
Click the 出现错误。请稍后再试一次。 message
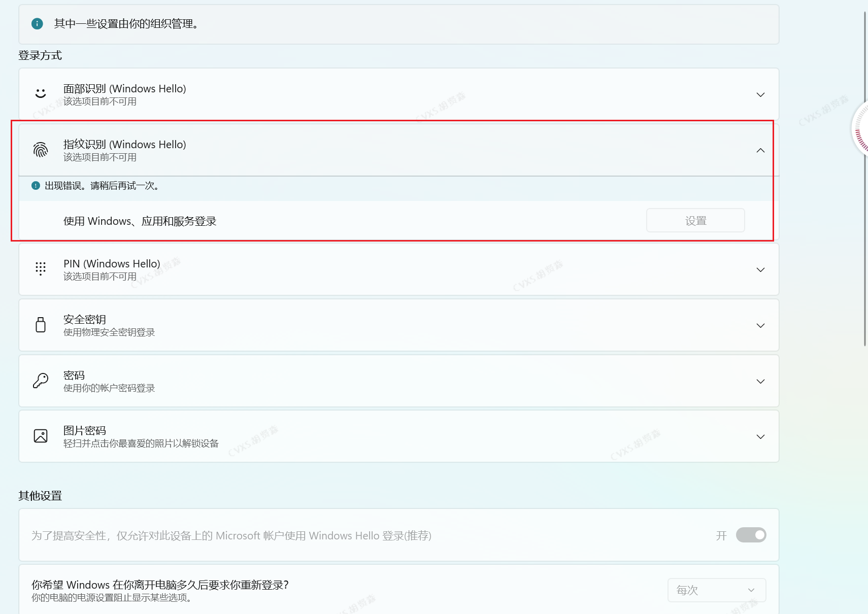pyautogui.click(x=103, y=186)
